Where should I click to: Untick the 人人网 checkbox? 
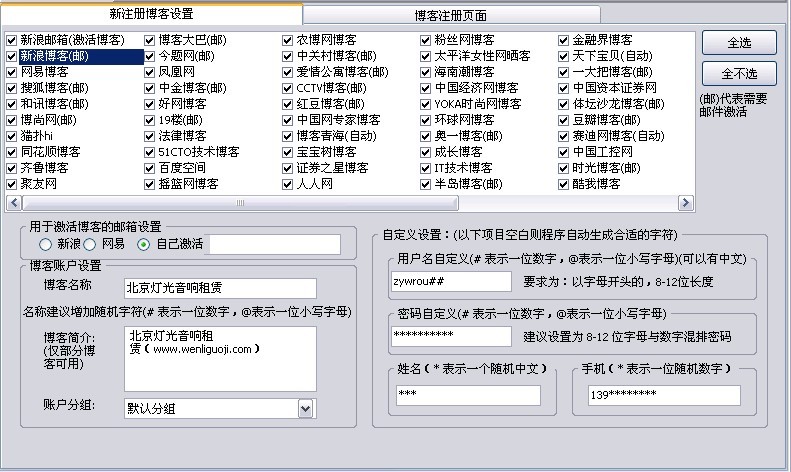[288, 184]
